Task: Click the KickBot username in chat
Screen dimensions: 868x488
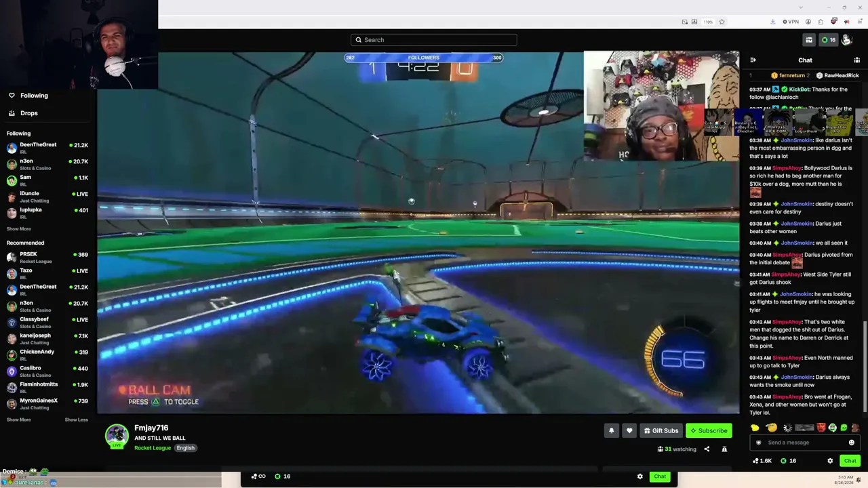Action: [x=800, y=89]
